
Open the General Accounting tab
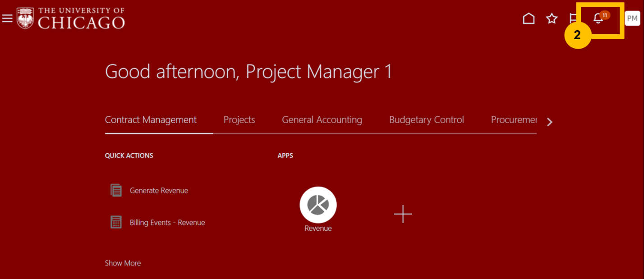tap(322, 120)
